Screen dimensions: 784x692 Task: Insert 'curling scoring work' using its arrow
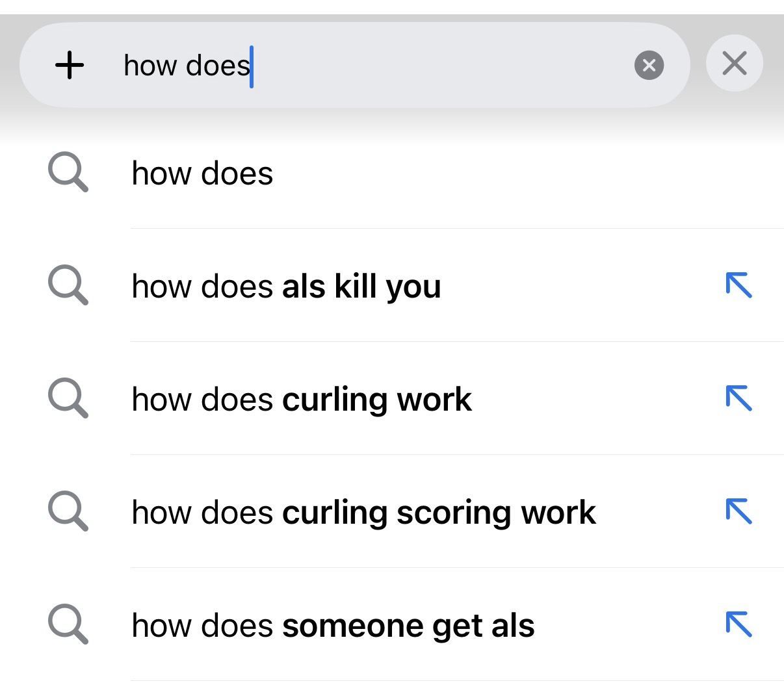point(738,511)
